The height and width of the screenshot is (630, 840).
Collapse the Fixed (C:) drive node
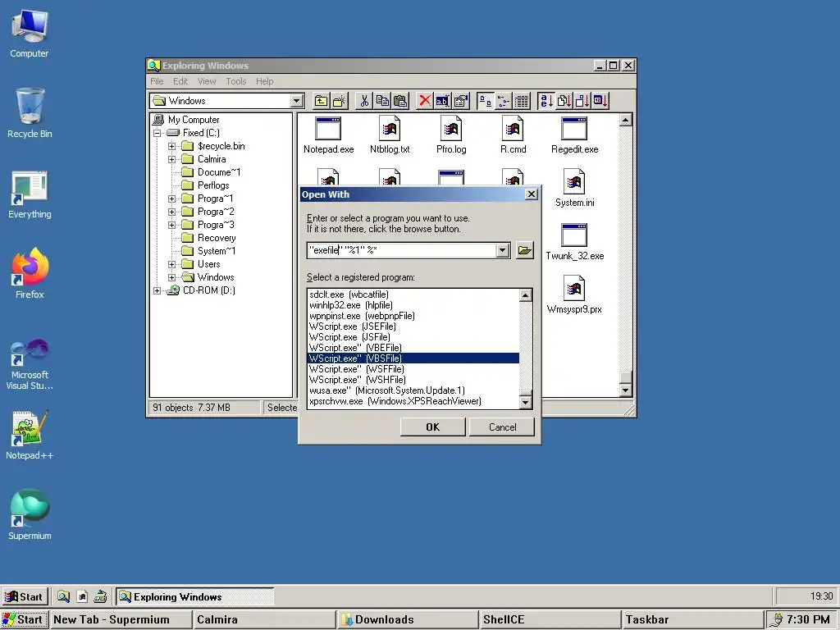click(x=157, y=133)
